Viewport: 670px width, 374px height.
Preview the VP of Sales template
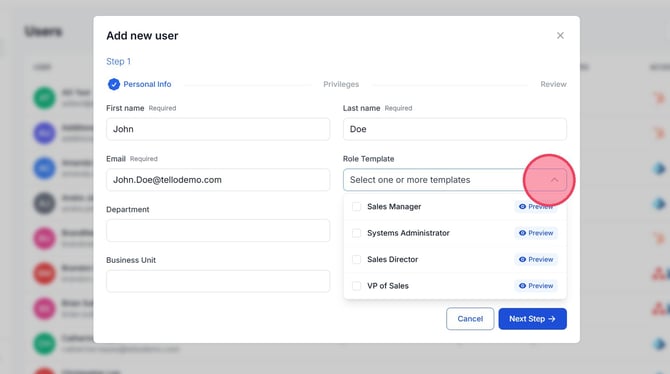536,286
